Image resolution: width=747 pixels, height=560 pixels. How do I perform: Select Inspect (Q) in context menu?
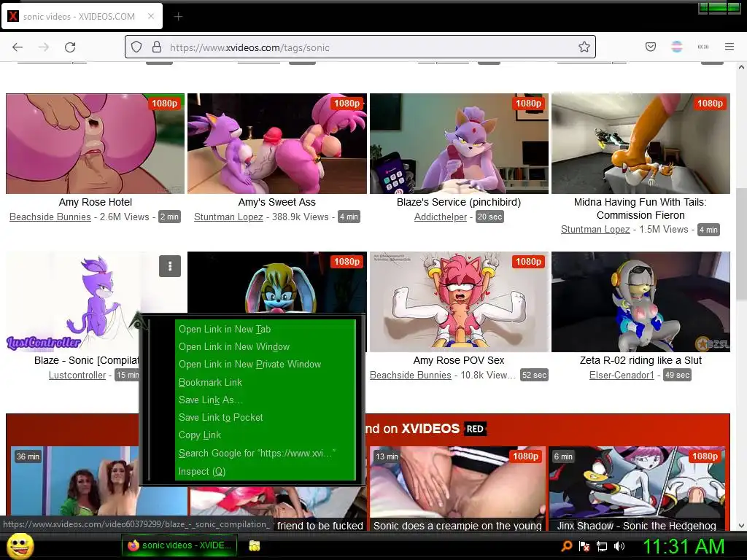point(201,472)
